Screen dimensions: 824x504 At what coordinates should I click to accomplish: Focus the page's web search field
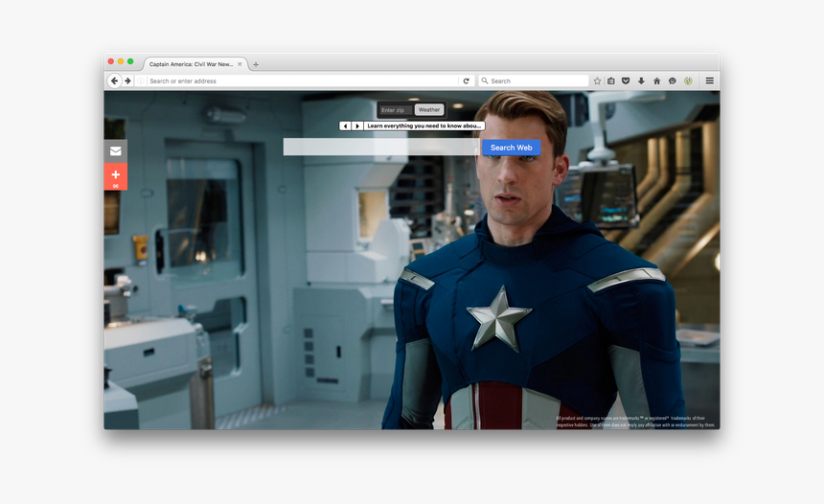click(x=382, y=148)
